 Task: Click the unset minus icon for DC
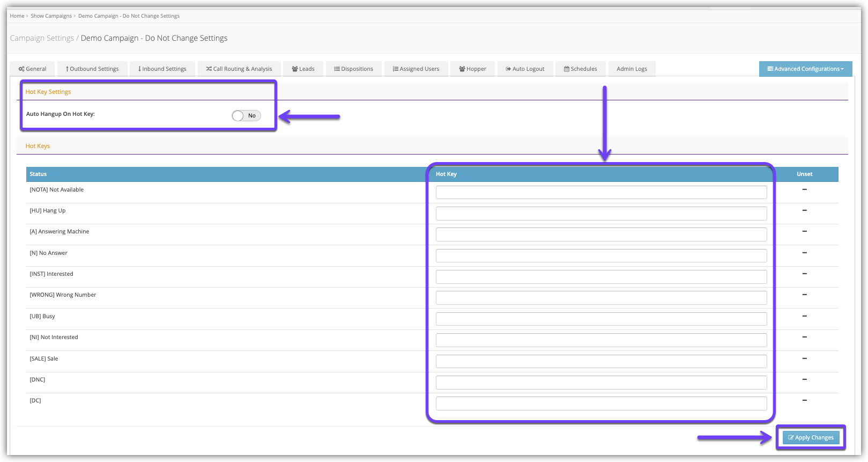coord(804,401)
